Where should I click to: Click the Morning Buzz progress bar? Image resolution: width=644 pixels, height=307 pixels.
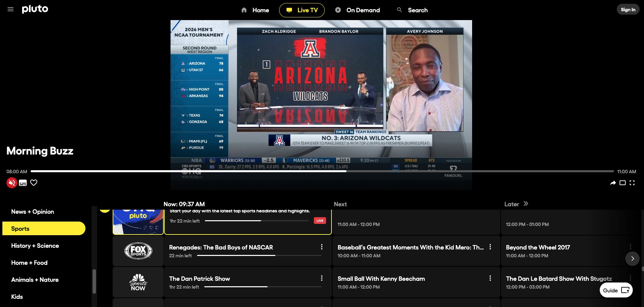point(322,171)
